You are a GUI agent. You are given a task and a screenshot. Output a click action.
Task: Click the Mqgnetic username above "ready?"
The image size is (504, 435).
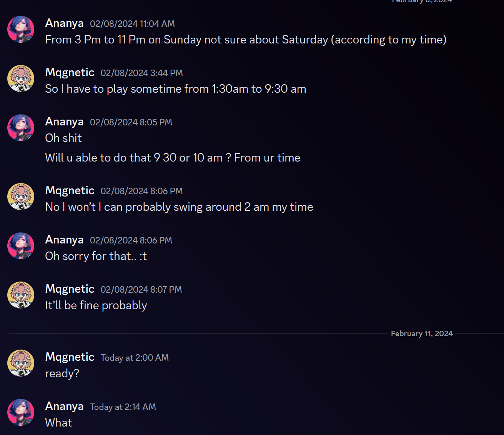[70, 357]
